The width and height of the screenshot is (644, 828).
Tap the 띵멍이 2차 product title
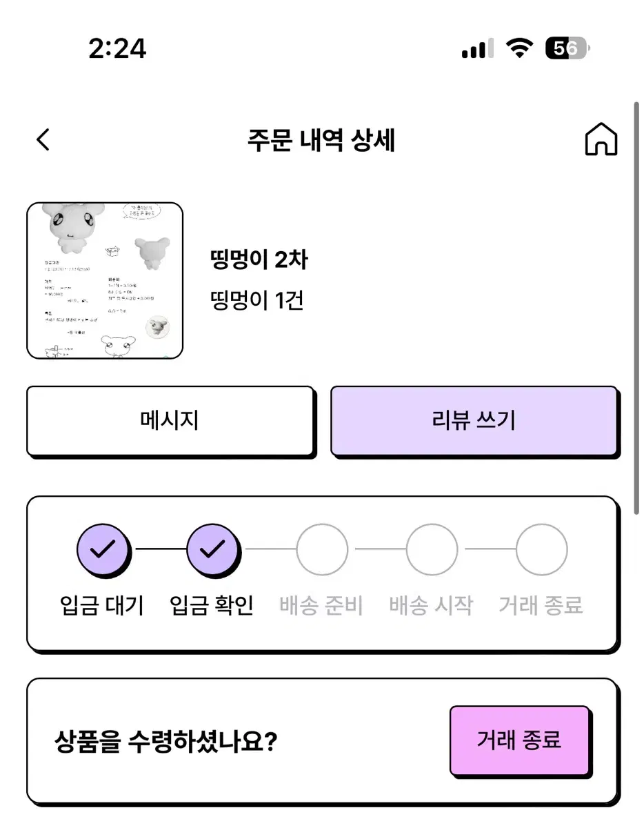click(x=259, y=260)
